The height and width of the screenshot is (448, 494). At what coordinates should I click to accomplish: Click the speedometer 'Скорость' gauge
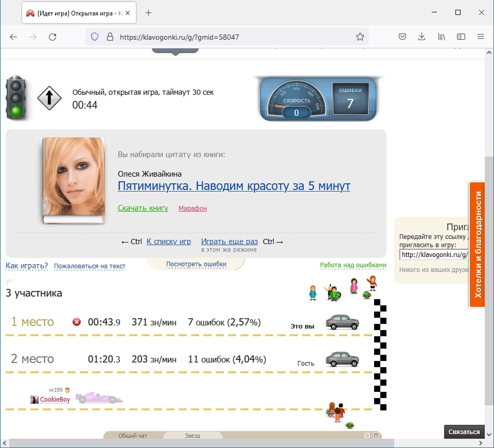point(296,99)
